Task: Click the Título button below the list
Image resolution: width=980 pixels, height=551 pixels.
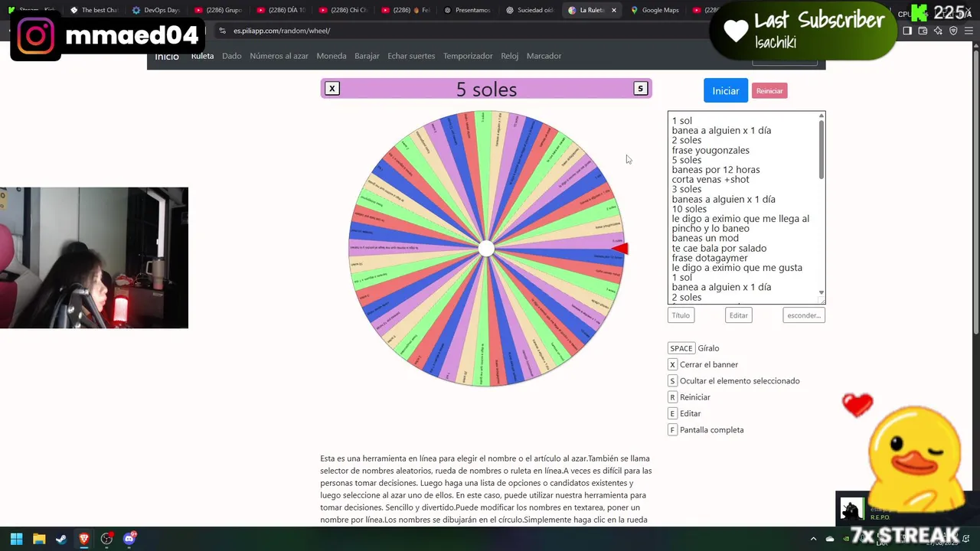Action: click(x=681, y=315)
